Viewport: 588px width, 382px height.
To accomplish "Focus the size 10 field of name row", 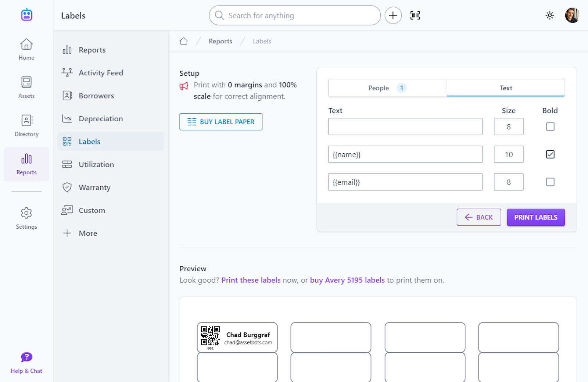I will 509,154.
